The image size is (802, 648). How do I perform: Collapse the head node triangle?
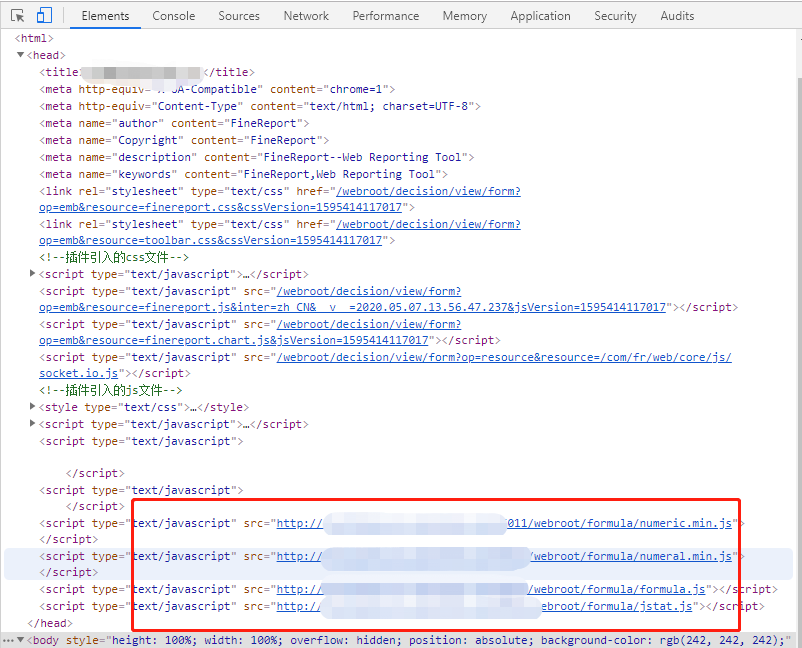point(20,55)
